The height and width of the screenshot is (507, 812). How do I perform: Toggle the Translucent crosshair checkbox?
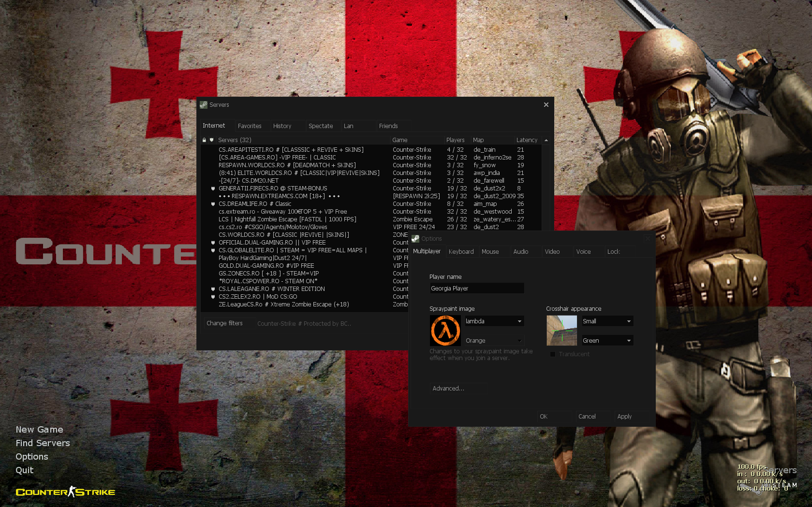pyautogui.click(x=553, y=354)
